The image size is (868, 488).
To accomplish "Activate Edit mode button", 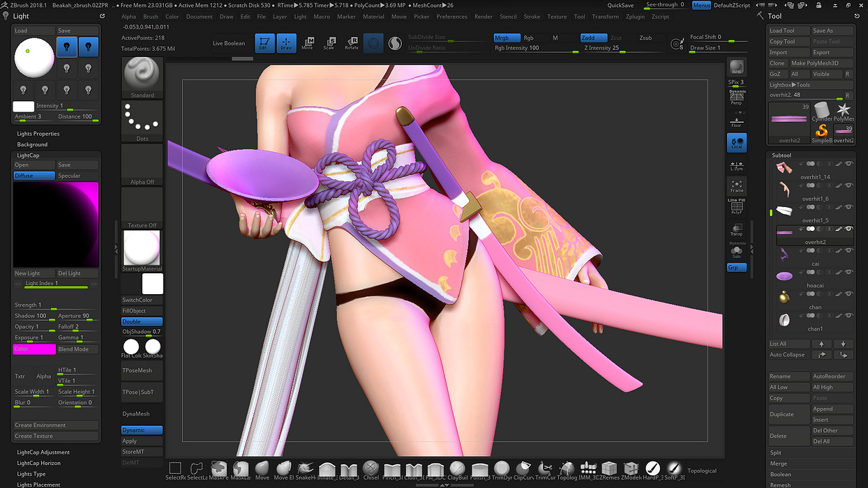I will [x=264, y=43].
